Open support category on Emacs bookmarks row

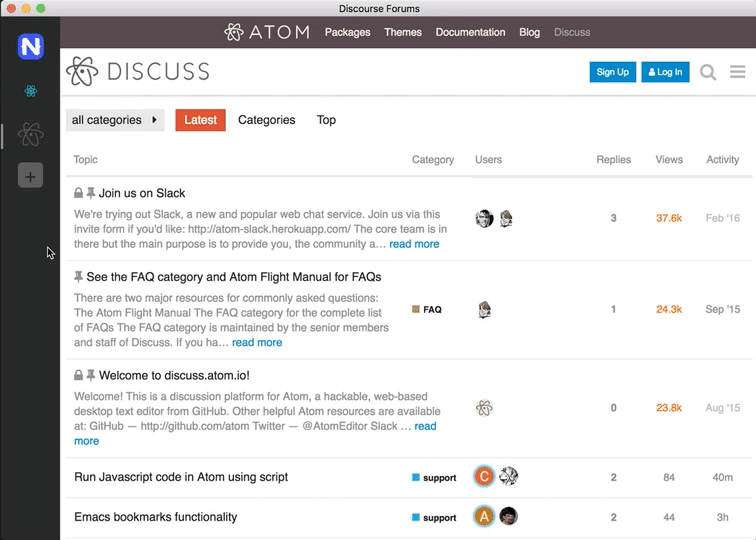pos(434,518)
